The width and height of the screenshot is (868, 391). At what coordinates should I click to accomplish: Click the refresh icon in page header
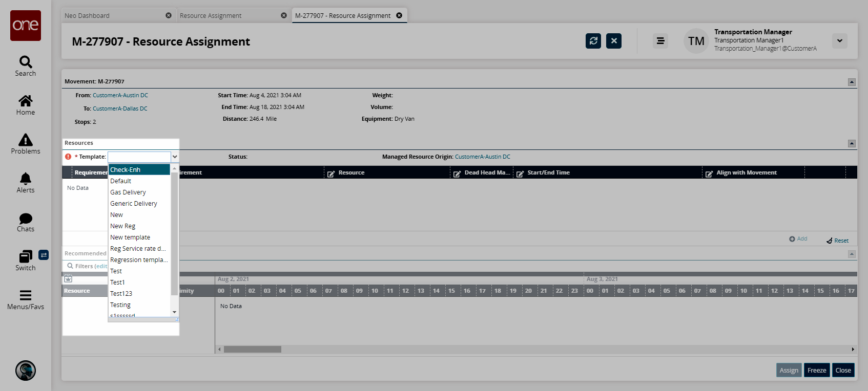click(593, 41)
